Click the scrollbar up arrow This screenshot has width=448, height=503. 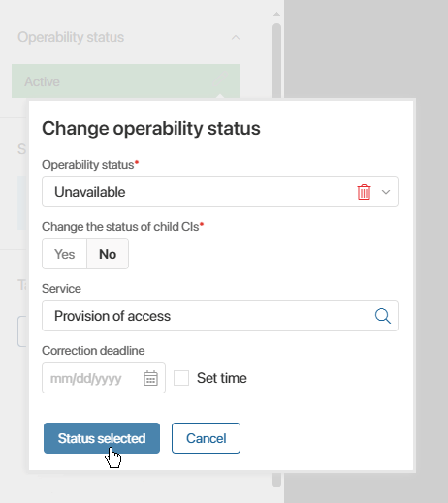[276, 15]
